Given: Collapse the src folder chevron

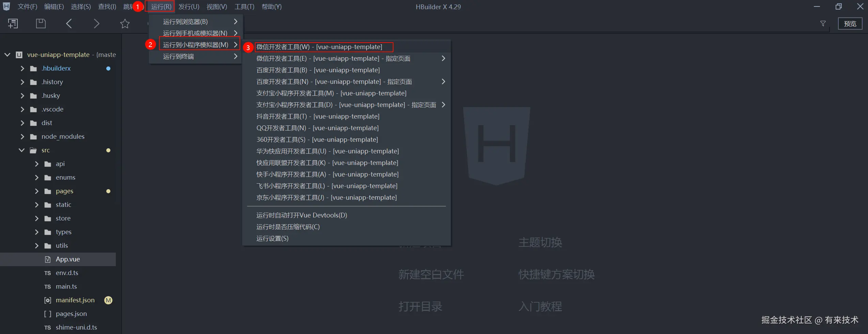Looking at the screenshot, I should pos(21,150).
